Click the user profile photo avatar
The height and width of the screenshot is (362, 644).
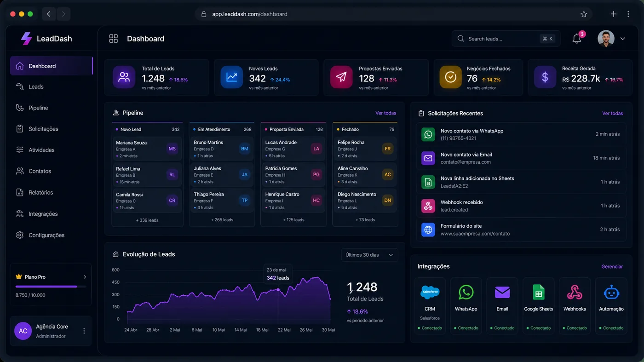point(606,39)
